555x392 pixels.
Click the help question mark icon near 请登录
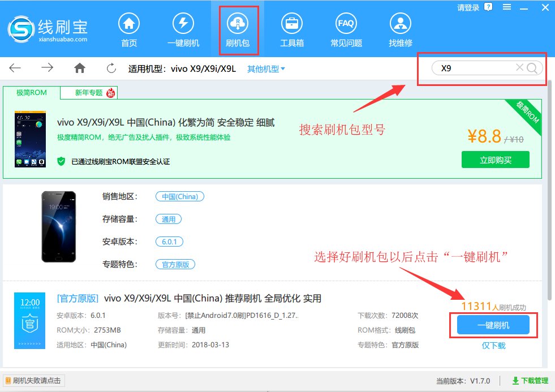click(488, 7)
